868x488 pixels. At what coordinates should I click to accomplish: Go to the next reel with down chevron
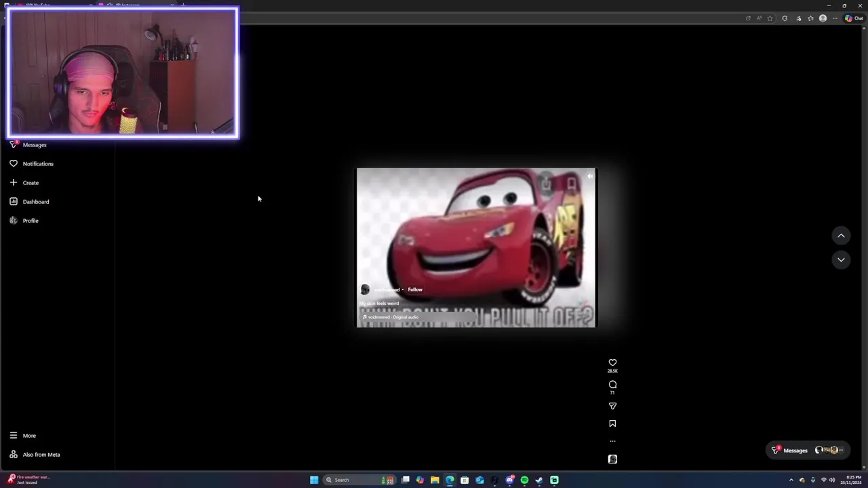[x=841, y=260]
